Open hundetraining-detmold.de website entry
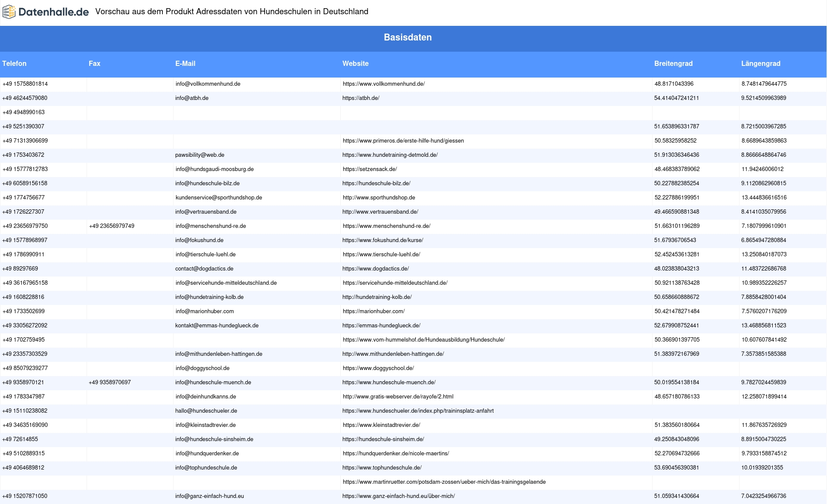 [390, 155]
